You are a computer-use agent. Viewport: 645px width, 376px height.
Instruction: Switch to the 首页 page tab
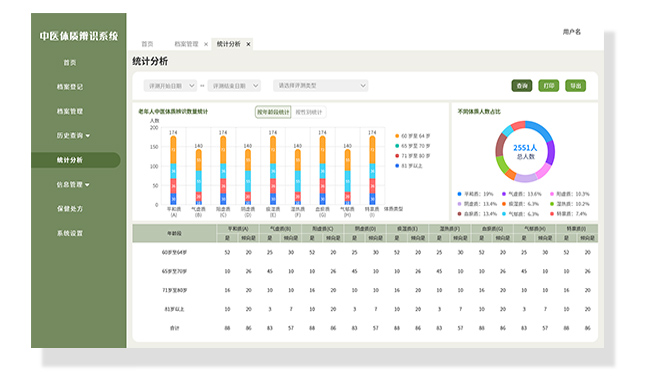[x=147, y=44]
